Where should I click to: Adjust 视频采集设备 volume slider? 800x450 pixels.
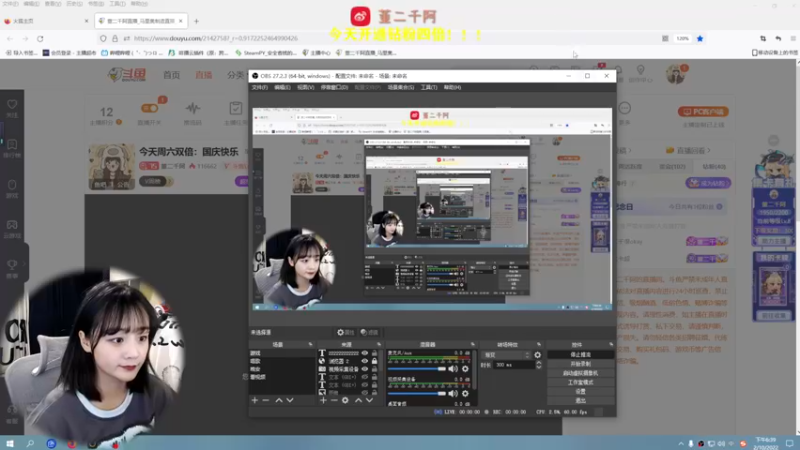[417, 393]
